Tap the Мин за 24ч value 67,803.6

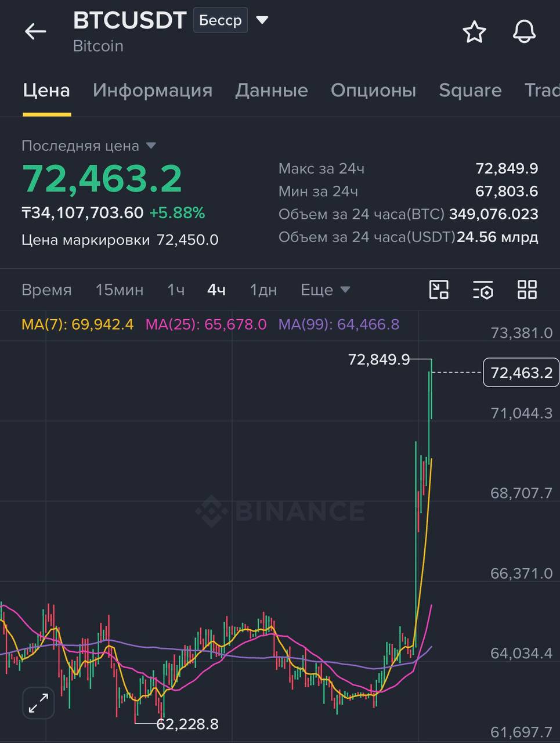507,191
